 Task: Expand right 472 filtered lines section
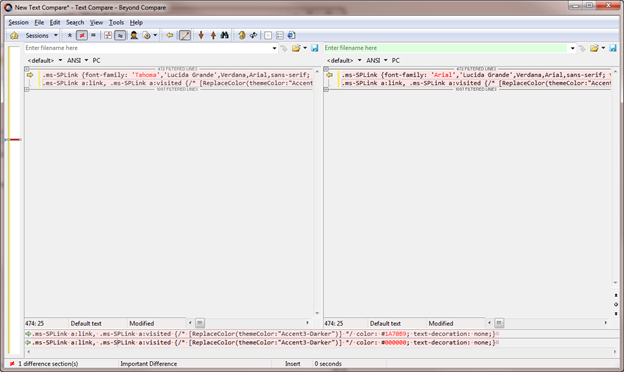point(326,69)
